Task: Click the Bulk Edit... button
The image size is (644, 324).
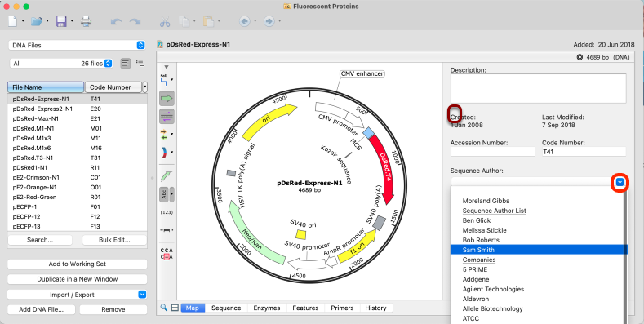Action: pos(114,240)
